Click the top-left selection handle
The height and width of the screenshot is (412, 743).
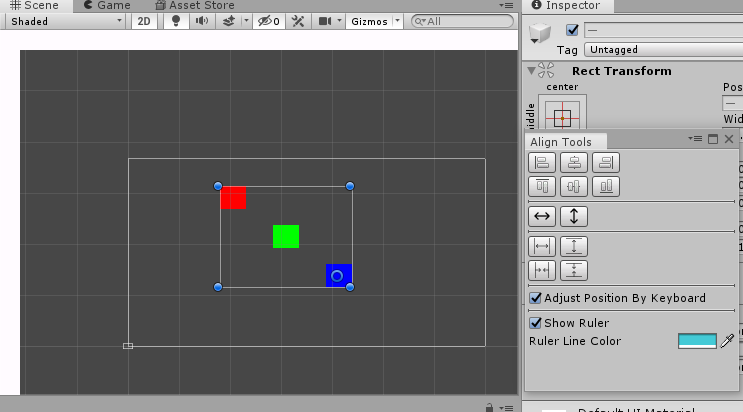point(218,186)
